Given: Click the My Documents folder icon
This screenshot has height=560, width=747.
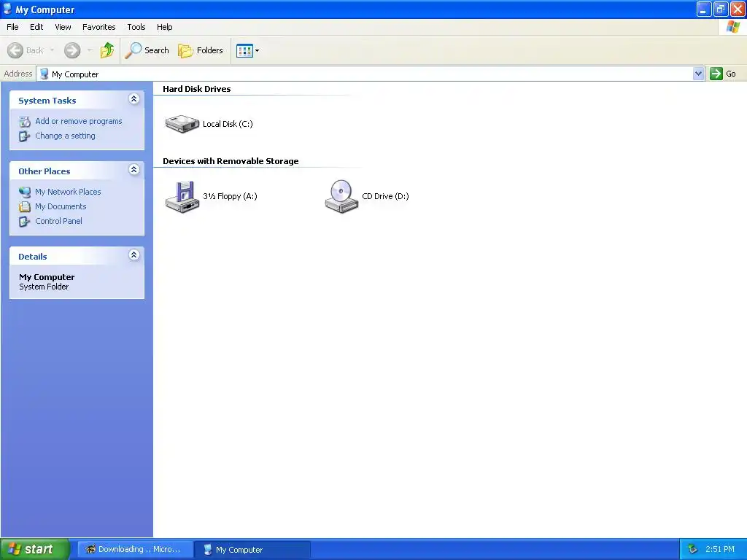Looking at the screenshot, I should click(24, 206).
